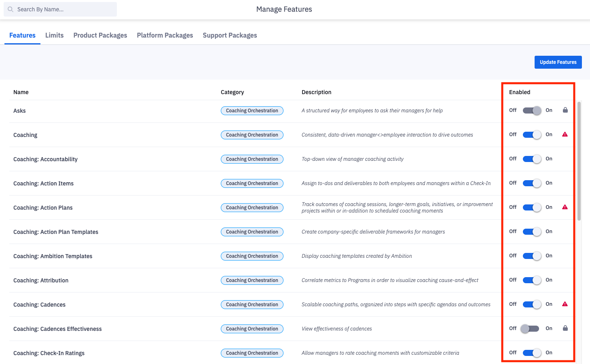Toggle the Coaching: Attribution switch
The height and width of the screenshot is (364, 590).
[x=531, y=280]
